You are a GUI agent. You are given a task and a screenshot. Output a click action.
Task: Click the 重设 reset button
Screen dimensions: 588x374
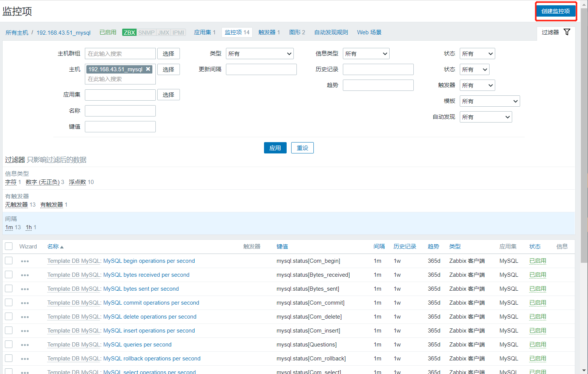(302, 148)
